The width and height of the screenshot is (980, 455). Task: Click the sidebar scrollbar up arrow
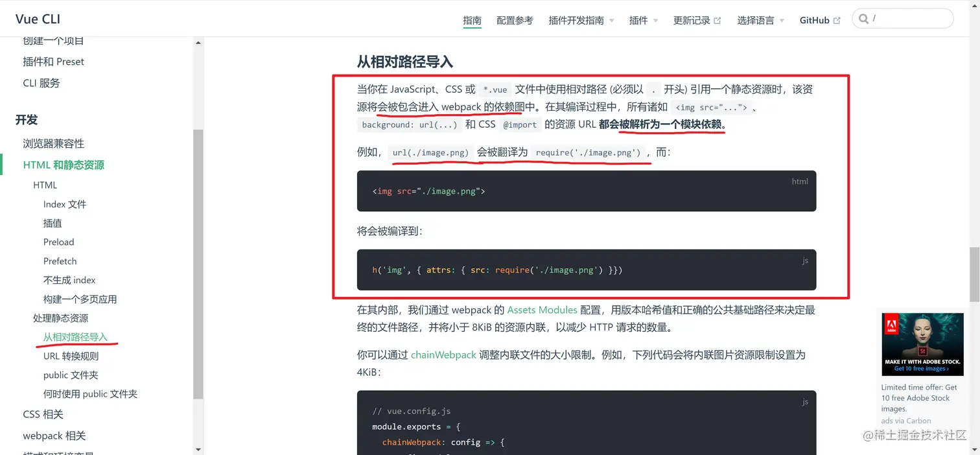[x=198, y=43]
